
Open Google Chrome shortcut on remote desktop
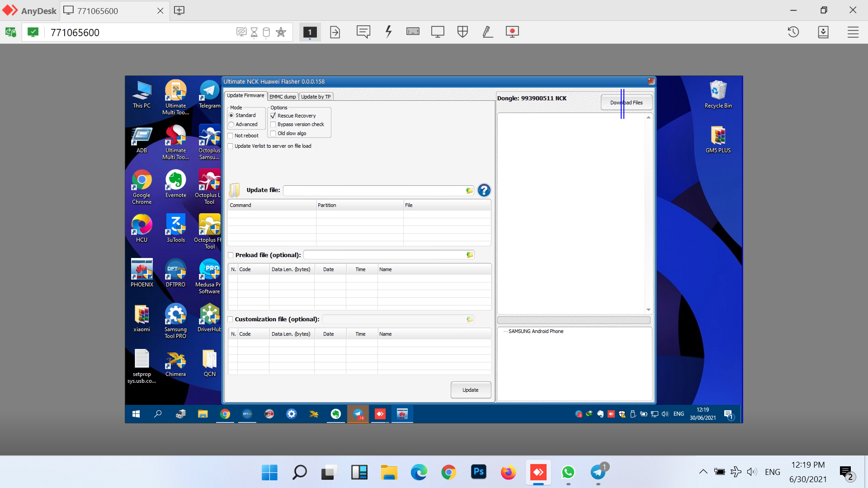(x=142, y=187)
